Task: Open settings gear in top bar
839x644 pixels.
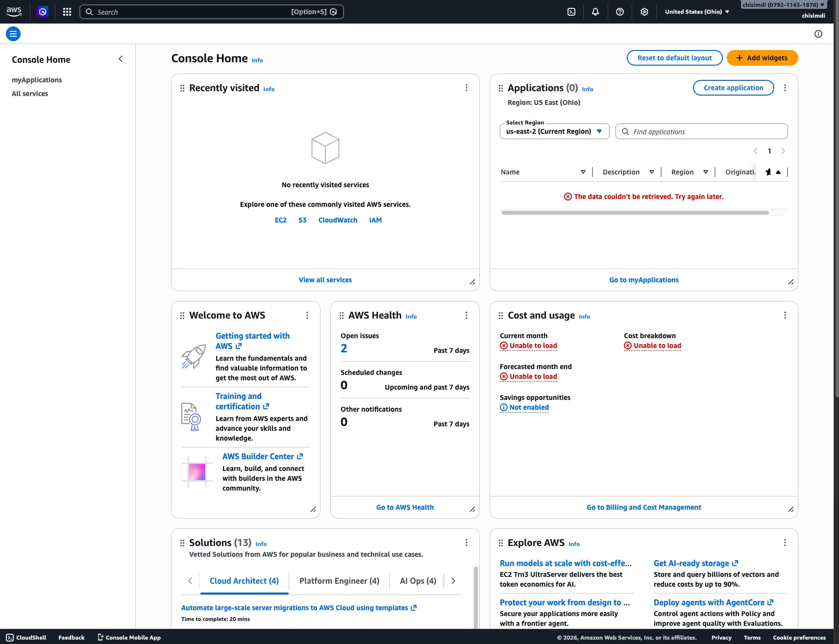Action: tap(644, 12)
